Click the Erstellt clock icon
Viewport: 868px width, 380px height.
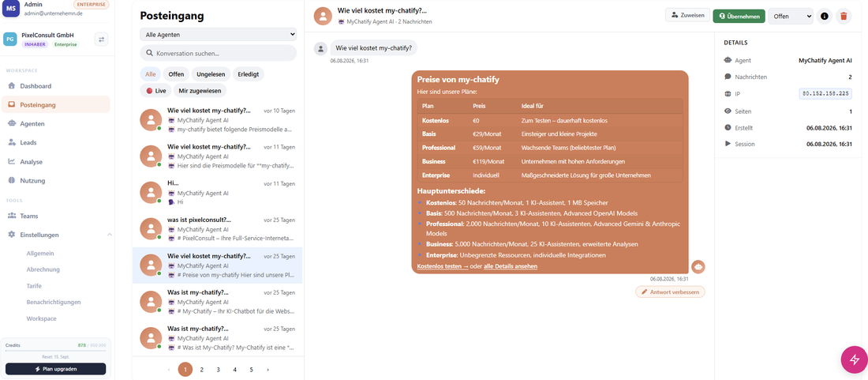click(x=728, y=127)
